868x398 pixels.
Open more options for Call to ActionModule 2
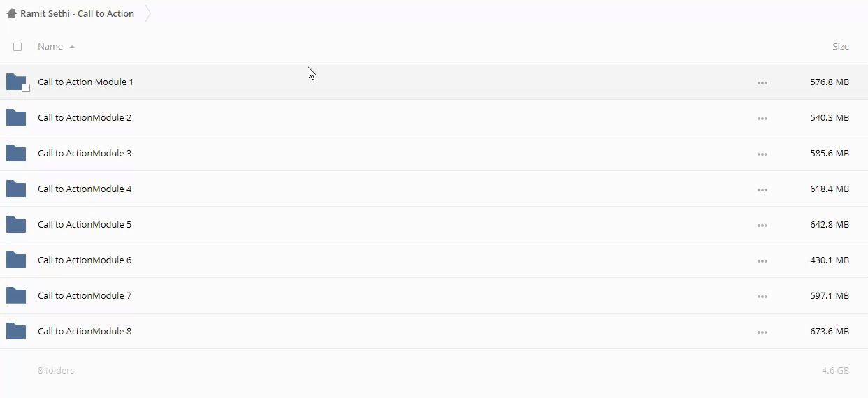pyautogui.click(x=762, y=119)
